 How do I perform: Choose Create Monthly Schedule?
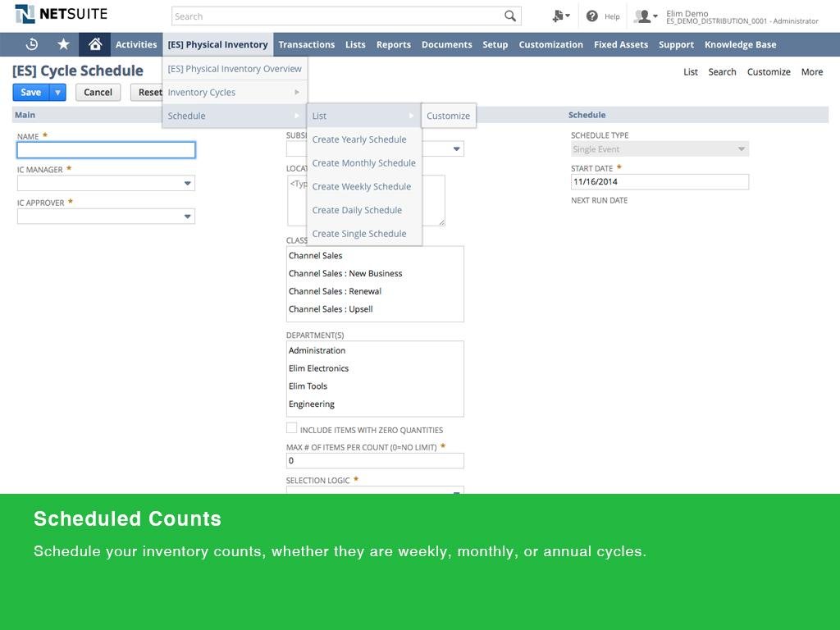(363, 163)
